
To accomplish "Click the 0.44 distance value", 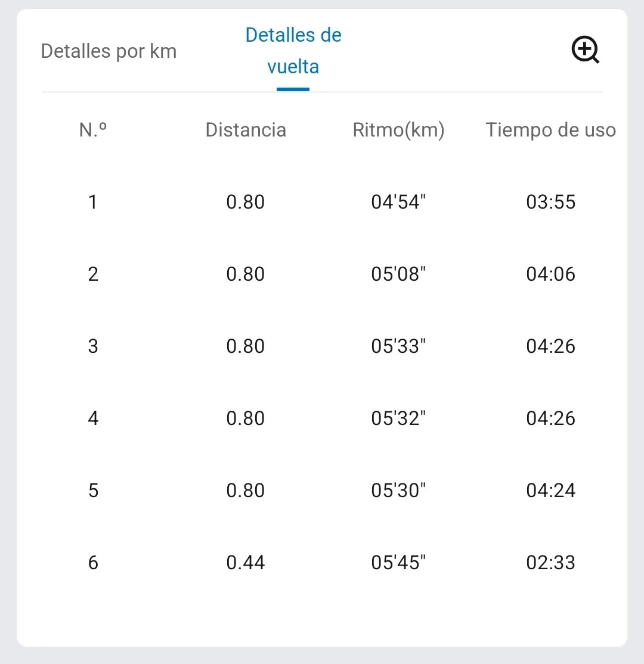I will coord(246,563).
